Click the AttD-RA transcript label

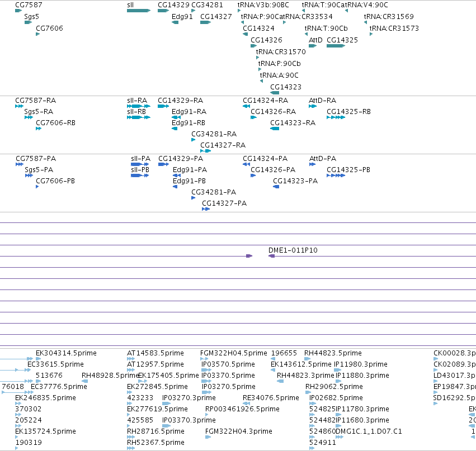click(x=322, y=101)
